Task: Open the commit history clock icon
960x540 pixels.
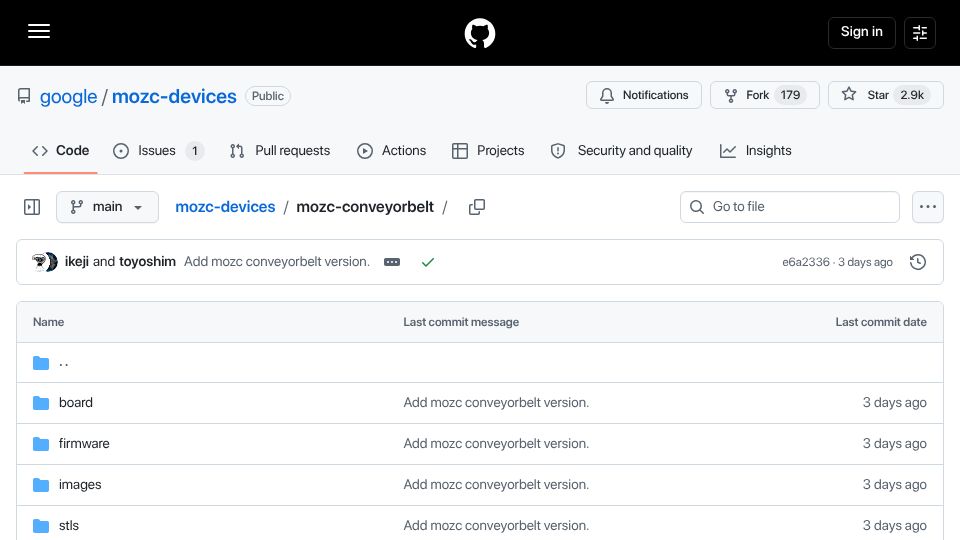Action: pos(918,262)
